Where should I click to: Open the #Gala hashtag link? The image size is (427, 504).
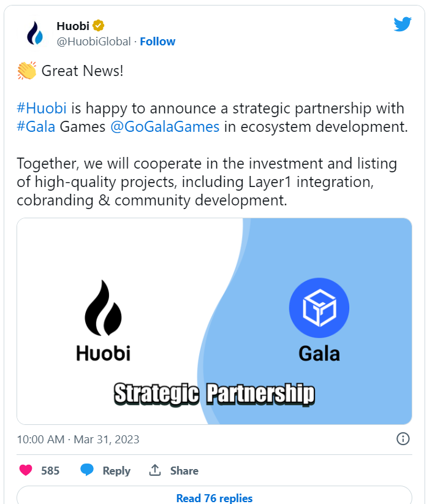tap(36, 127)
